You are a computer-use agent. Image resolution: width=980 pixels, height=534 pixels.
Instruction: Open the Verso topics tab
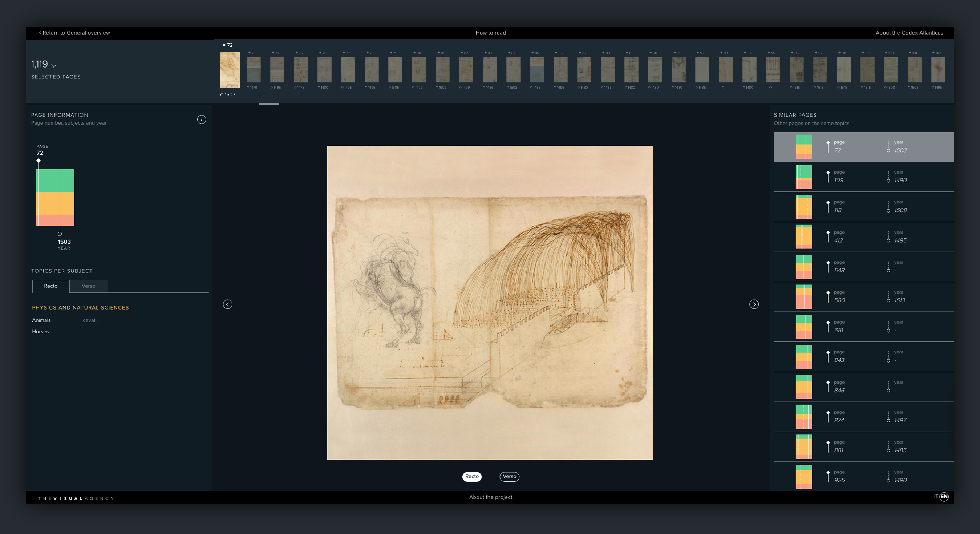[x=88, y=286]
